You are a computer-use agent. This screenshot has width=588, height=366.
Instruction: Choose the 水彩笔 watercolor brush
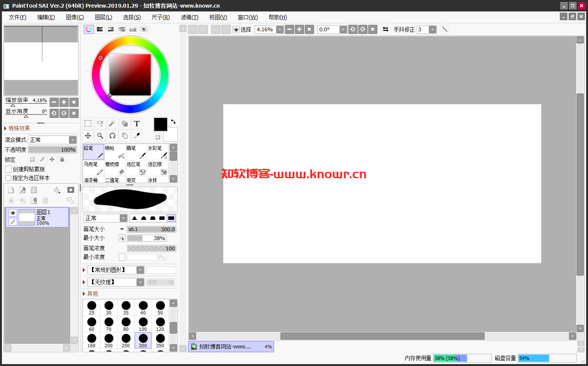(x=158, y=152)
